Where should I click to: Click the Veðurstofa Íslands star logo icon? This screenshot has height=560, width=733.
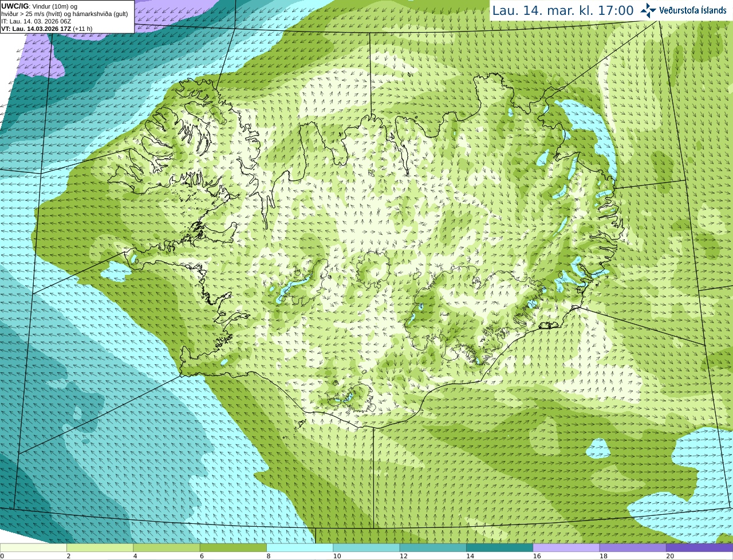point(648,10)
